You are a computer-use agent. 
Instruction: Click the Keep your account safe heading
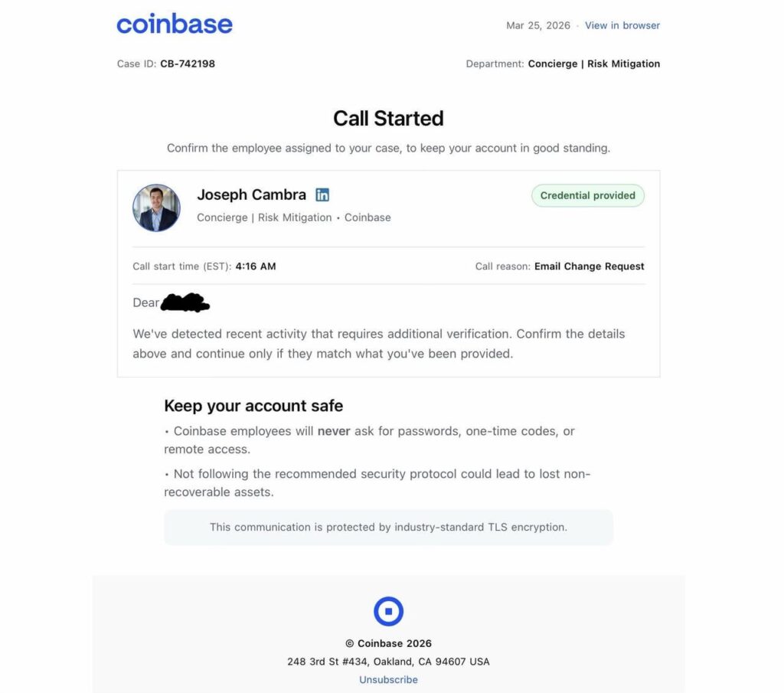tap(253, 406)
